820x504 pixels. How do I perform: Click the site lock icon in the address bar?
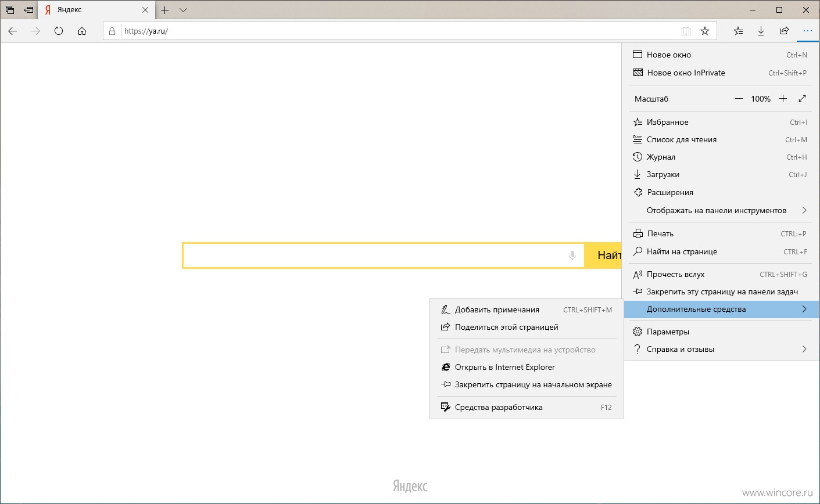pos(113,31)
